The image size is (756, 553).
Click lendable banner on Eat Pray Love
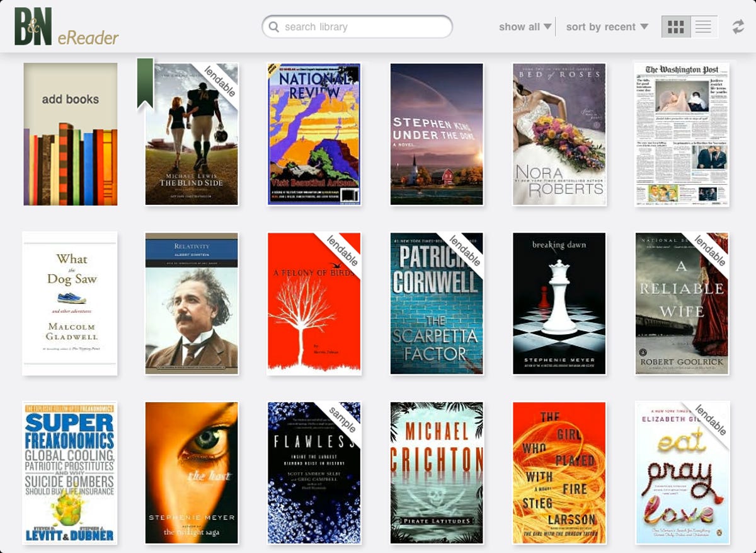(x=712, y=419)
